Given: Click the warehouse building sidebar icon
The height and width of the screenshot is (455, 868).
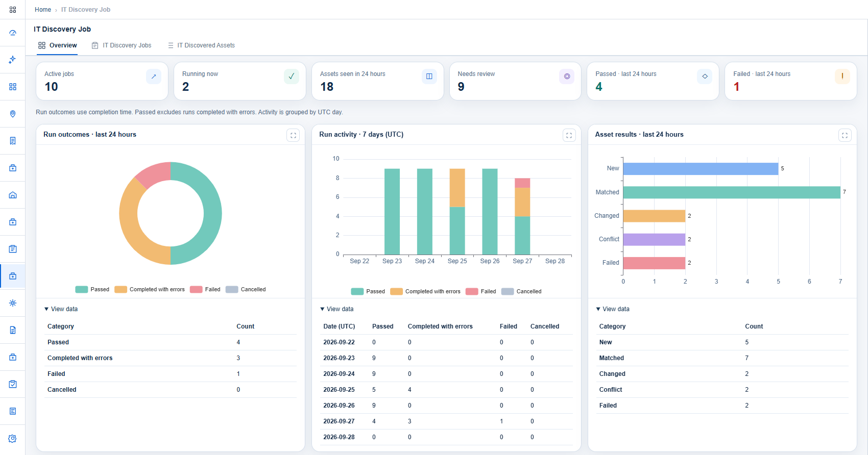Looking at the screenshot, I should (x=13, y=195).
